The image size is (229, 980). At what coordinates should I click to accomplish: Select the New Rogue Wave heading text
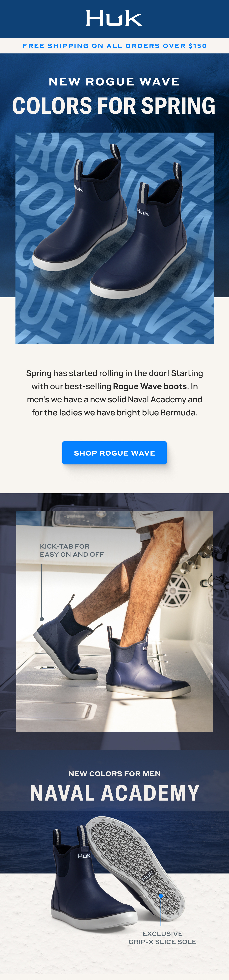pyautogui.click(x=114, y=82)
